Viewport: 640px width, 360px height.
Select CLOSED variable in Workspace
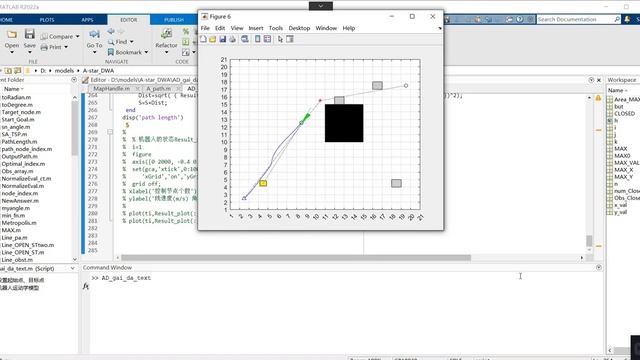(x=624, y=113)
